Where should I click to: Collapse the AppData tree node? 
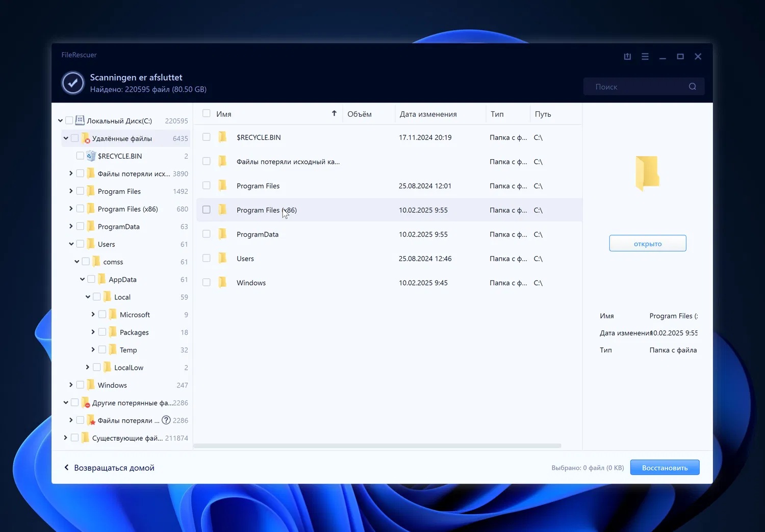click(x=82, y=280)
